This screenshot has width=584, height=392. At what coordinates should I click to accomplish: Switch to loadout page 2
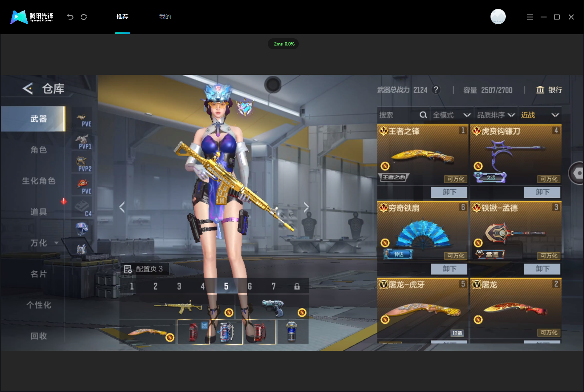[x=156, y=286]
